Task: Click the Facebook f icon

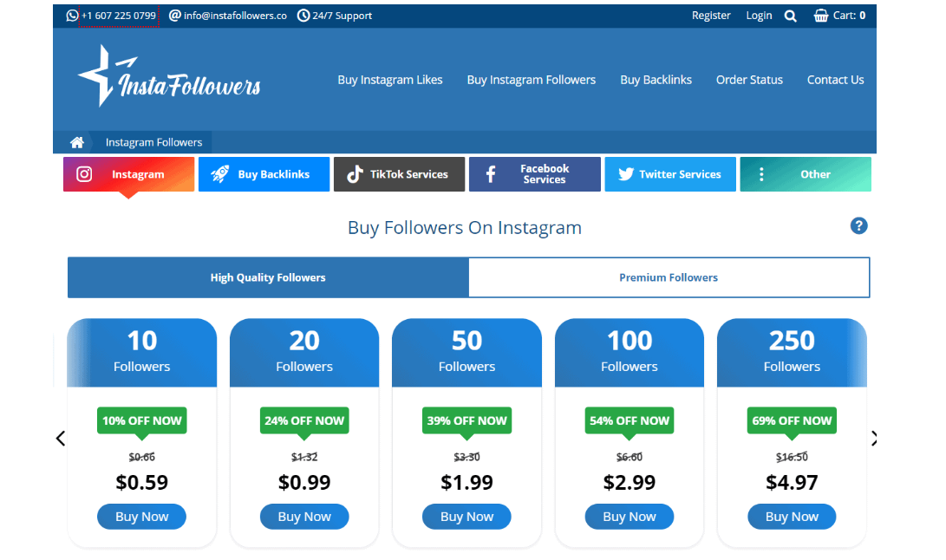Action: click(491, 174)
